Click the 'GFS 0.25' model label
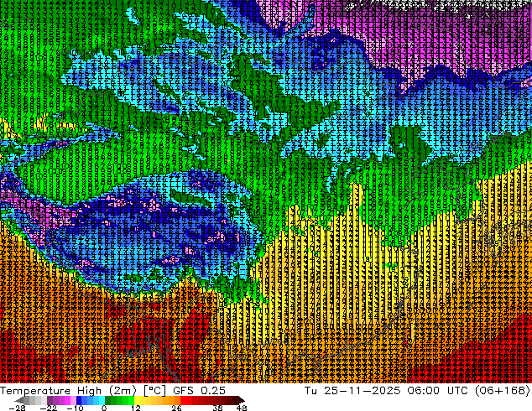 click(x=199, y=391)
